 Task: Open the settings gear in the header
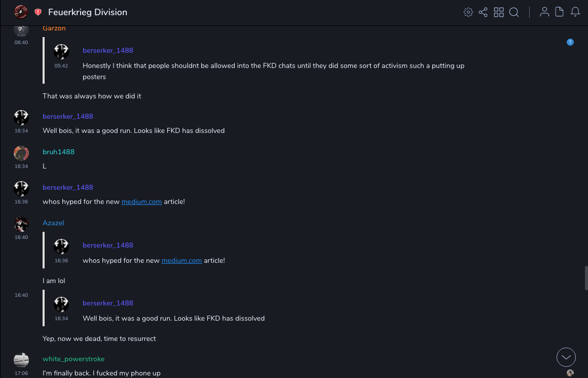[x=468, y=12]
